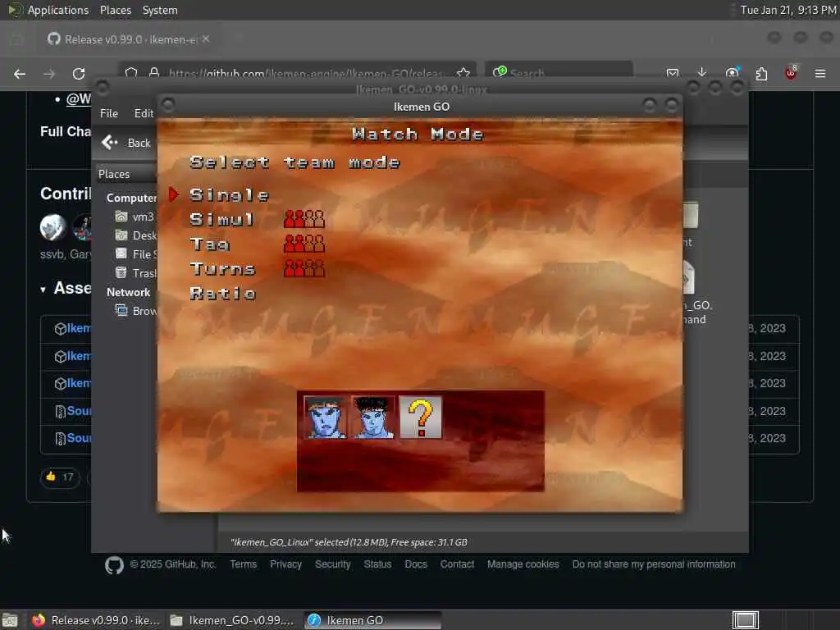Click the envelope icon in Firefox toolbar
Viewport: 840px width, 630px height.
click(673, 73)
